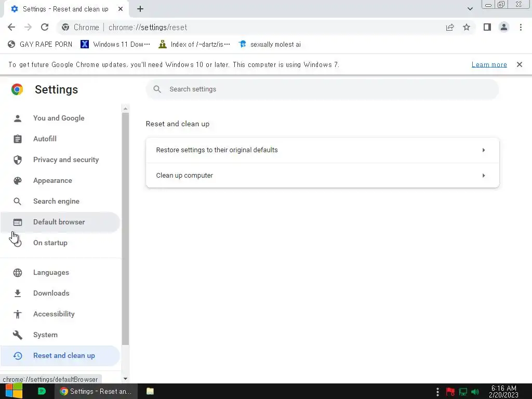Show hidden tray icons via dots
Viewport: 532px width, 399px height.
(x=437, y=392)
